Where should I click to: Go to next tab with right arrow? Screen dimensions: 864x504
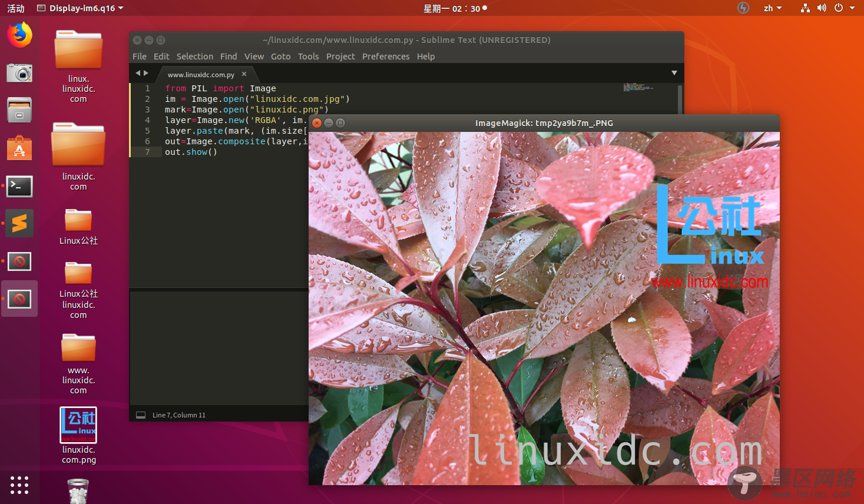click(x=146, y=73)
